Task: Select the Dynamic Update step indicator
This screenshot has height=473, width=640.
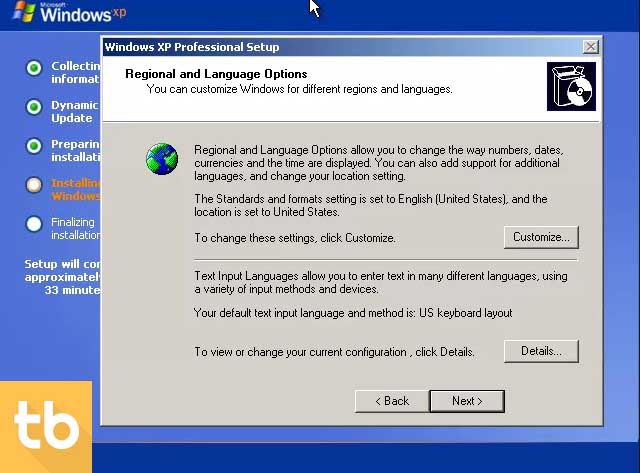Action: (34, 107)
